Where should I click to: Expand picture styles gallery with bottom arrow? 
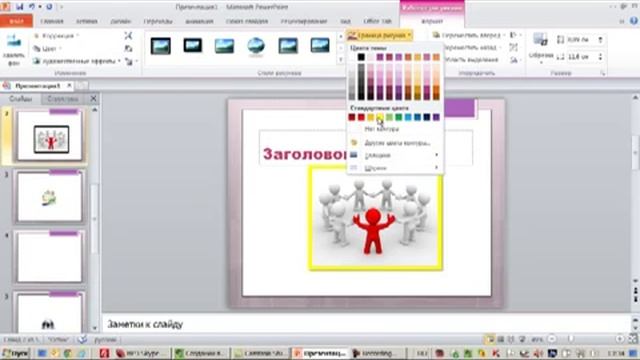click(341, 60)
